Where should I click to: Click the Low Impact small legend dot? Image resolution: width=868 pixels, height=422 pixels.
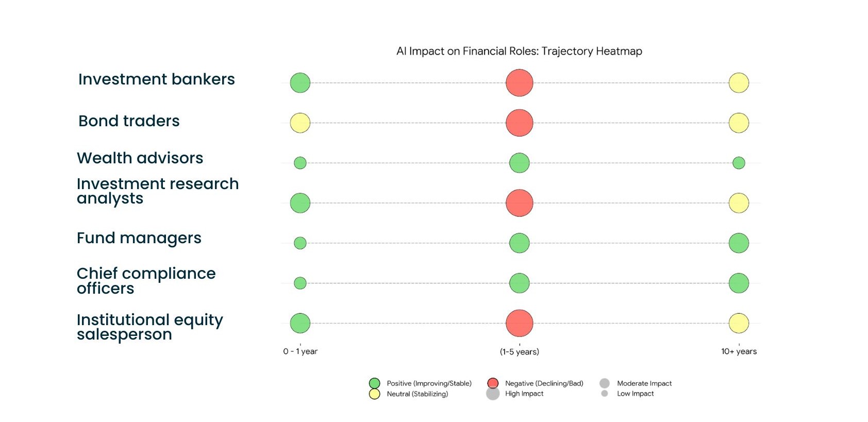tap(605, 394)
